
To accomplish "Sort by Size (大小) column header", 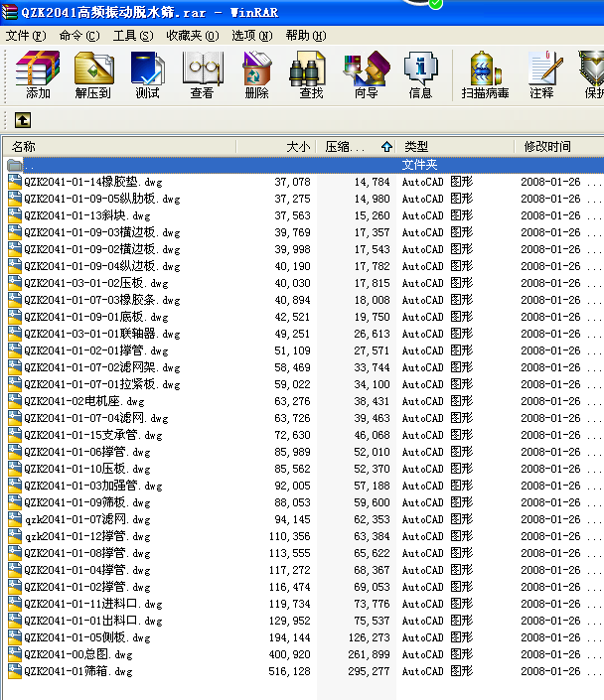I will coord(276,146).
